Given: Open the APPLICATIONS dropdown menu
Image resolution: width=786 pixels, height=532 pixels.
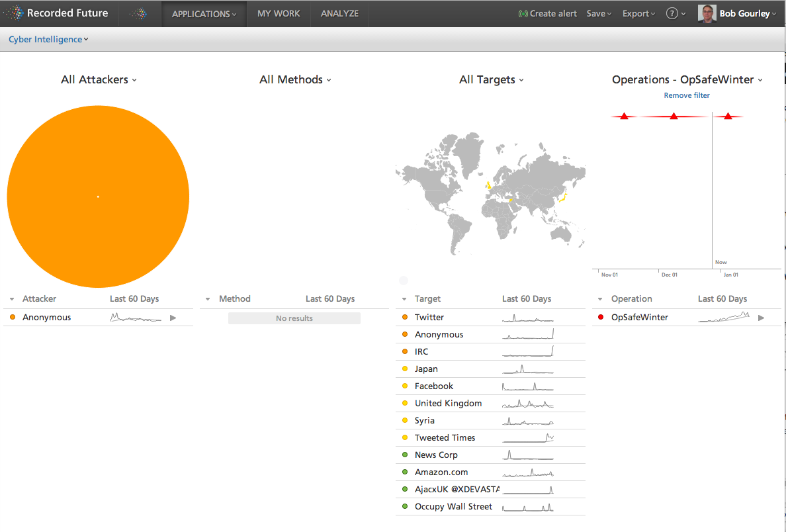Looking at the screenshot, I should coord(204,14).
